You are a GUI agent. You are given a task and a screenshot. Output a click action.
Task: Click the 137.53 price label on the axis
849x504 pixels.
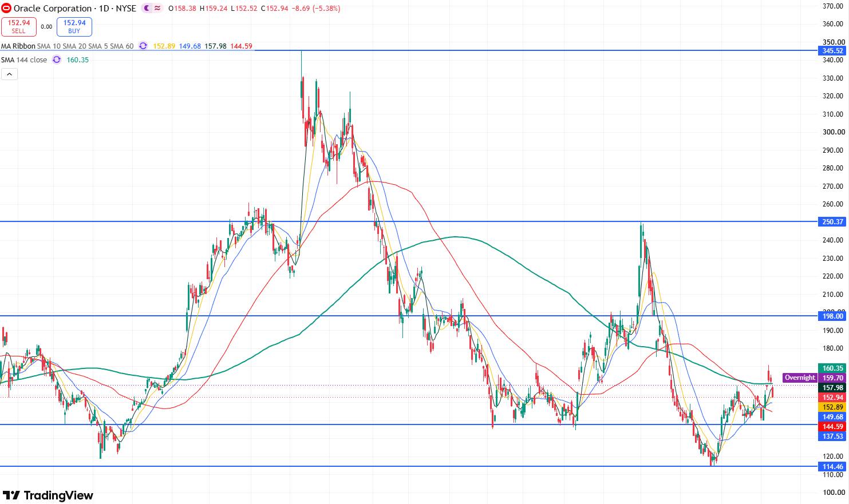832,436
